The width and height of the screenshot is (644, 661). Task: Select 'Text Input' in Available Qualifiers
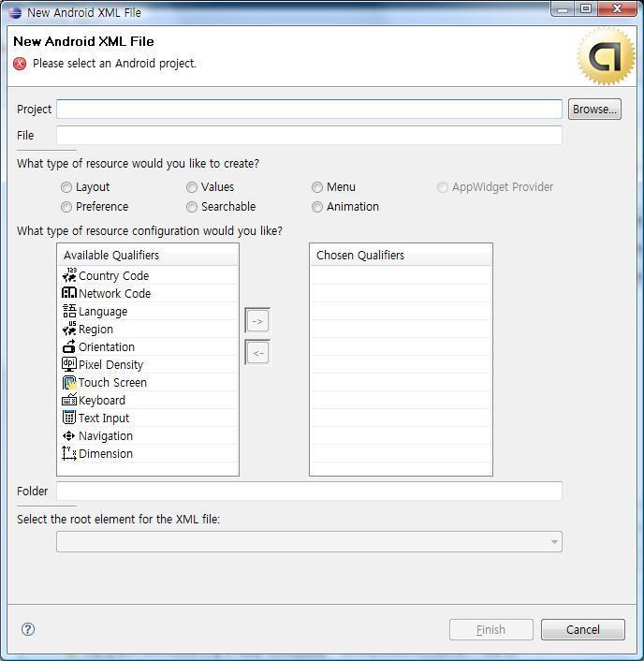148,418
